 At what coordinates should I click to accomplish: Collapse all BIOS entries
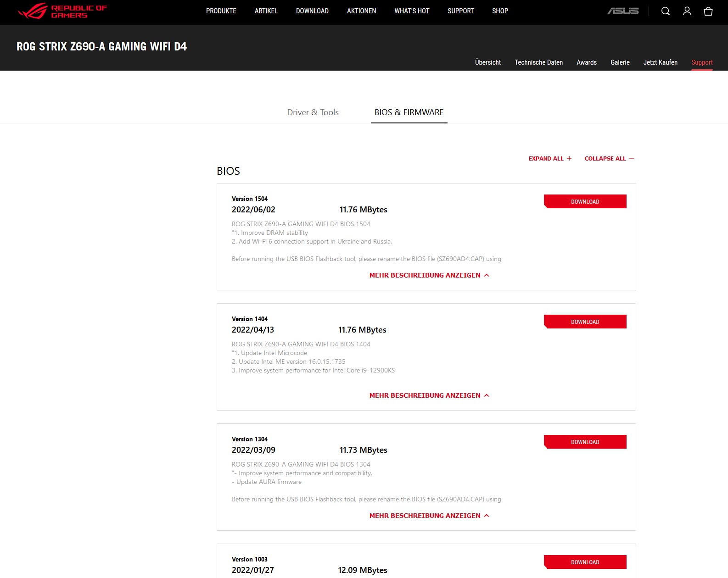pos(609,158)
